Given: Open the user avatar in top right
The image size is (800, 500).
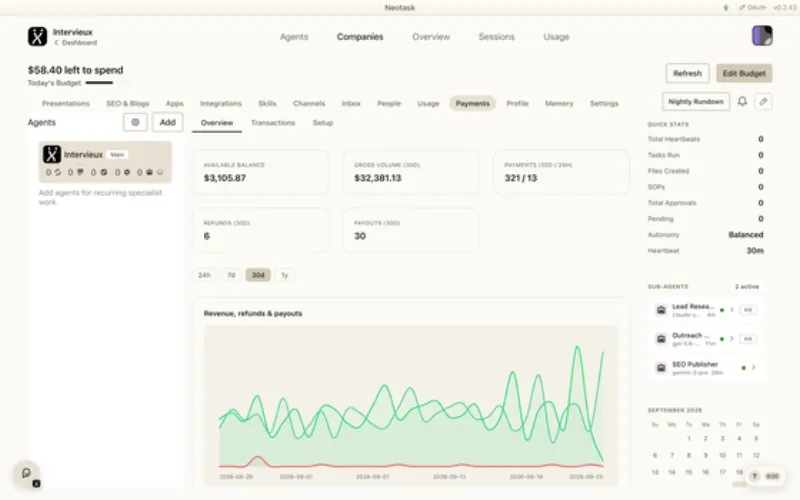Looking at the screenshot, I should coord(762,36).
